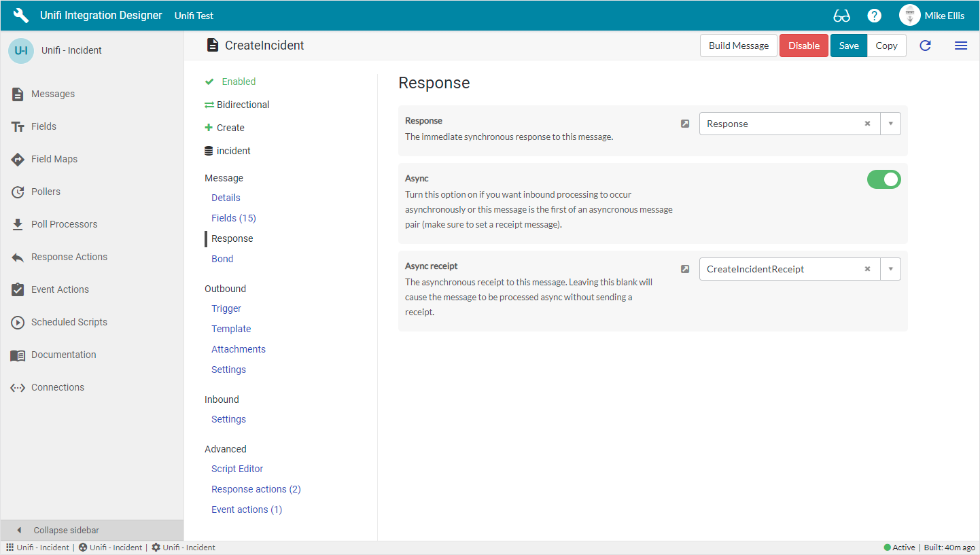This screenshot has width=980, height=555.
Task: Open Field Maps in the sidebar
Action: coord(54,159)
